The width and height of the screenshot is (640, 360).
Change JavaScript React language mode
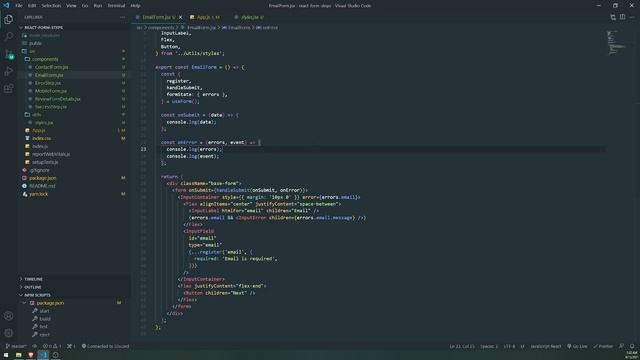coord(546,346)
